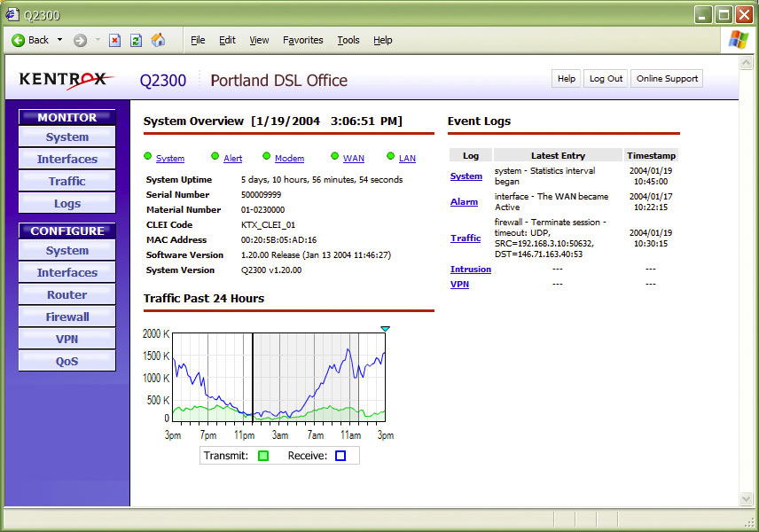Open the Edit menu
This screenshot has width=759, height=532.
[x=227, y=40]
